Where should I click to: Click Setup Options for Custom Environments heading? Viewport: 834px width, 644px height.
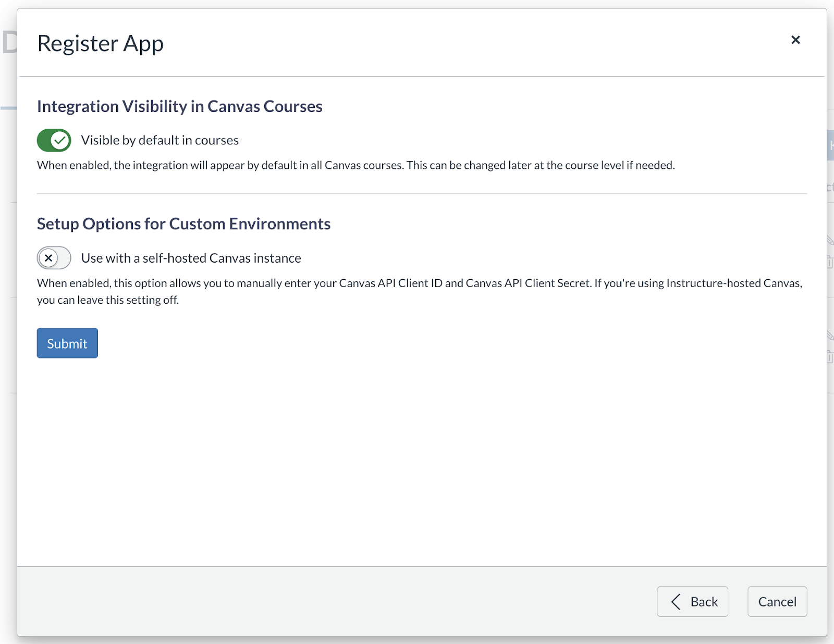pos(183,224)
